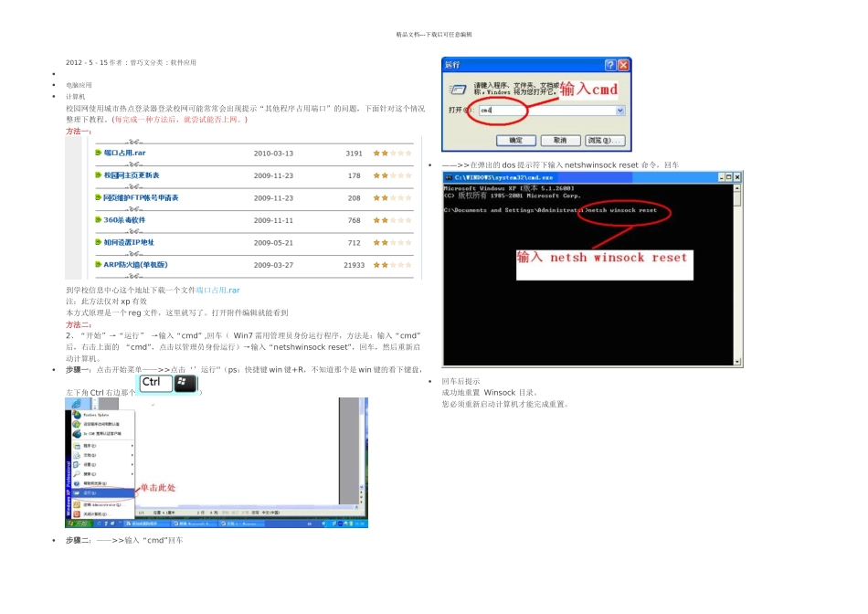Click the green arrow icon beside 端口占用.rar
This screenshot has height=614, width=868.
pos(98,153)
